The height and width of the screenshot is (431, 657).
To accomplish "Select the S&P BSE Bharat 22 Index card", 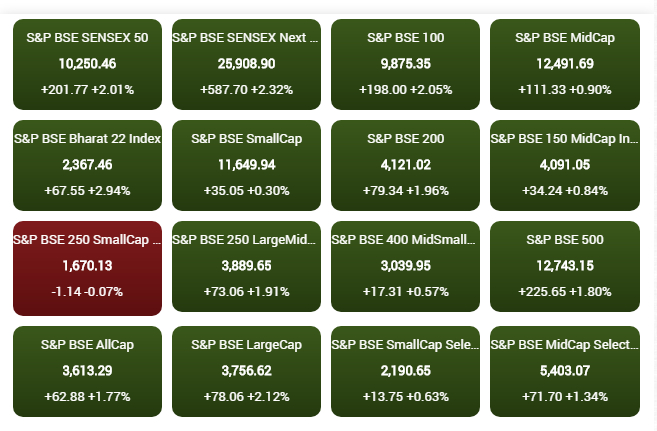I will [87, 165].
